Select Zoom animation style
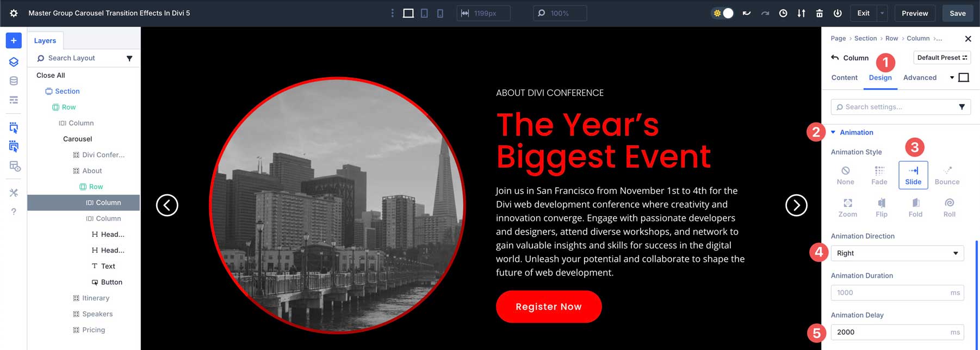Screen dimensions: 980x350 point(847,208)
